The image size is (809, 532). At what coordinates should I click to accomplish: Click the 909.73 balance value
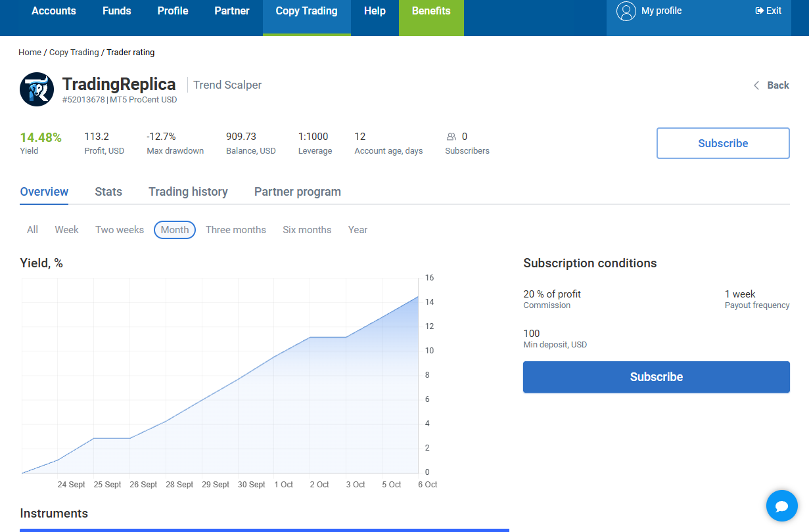point(241,137)
